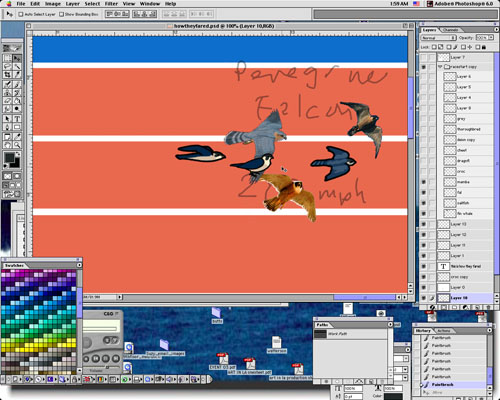Enable the Auto Select Layer checkbox

click(x=21, y=14)
